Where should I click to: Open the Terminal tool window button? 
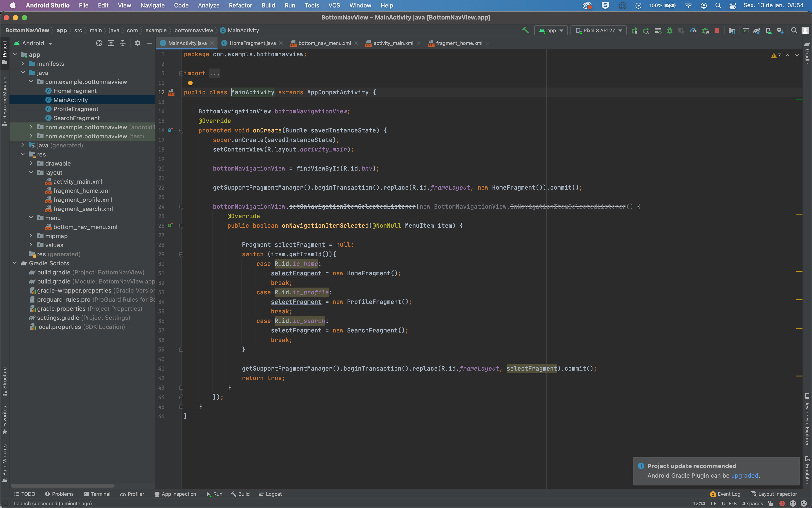[x=97, y=494]
